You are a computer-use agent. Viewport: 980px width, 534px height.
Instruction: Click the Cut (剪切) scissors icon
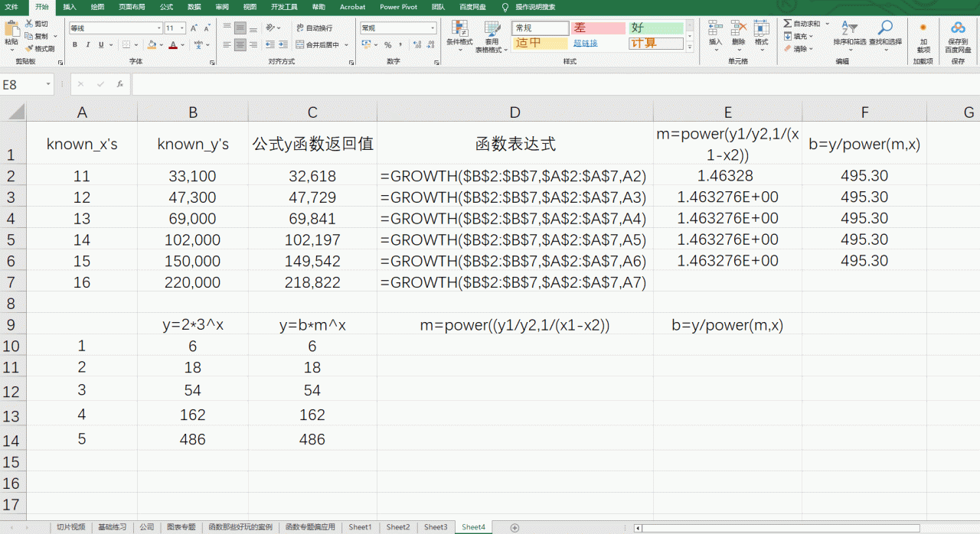pos(29,24)
